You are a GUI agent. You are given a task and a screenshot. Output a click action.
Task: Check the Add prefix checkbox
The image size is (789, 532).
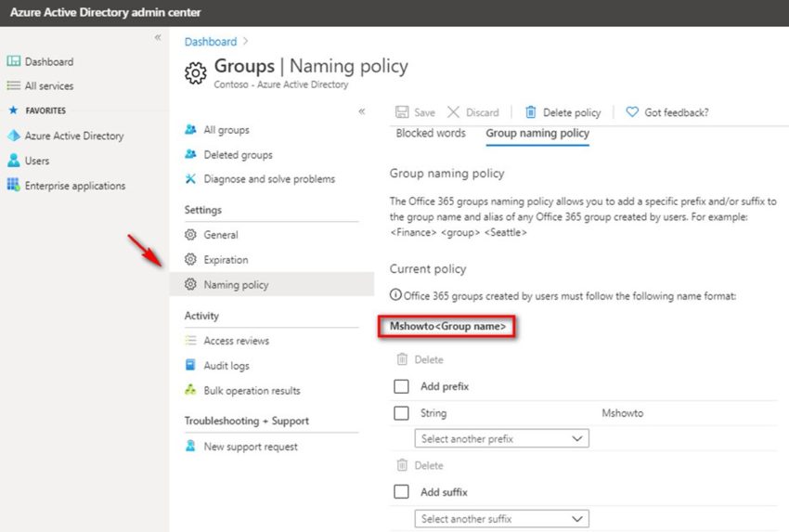pos(401,386)
